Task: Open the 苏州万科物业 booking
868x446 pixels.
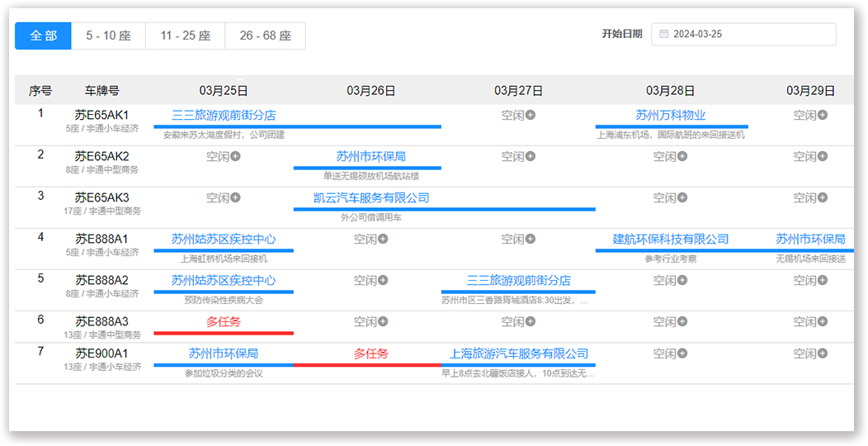Action: click(670, 116)
